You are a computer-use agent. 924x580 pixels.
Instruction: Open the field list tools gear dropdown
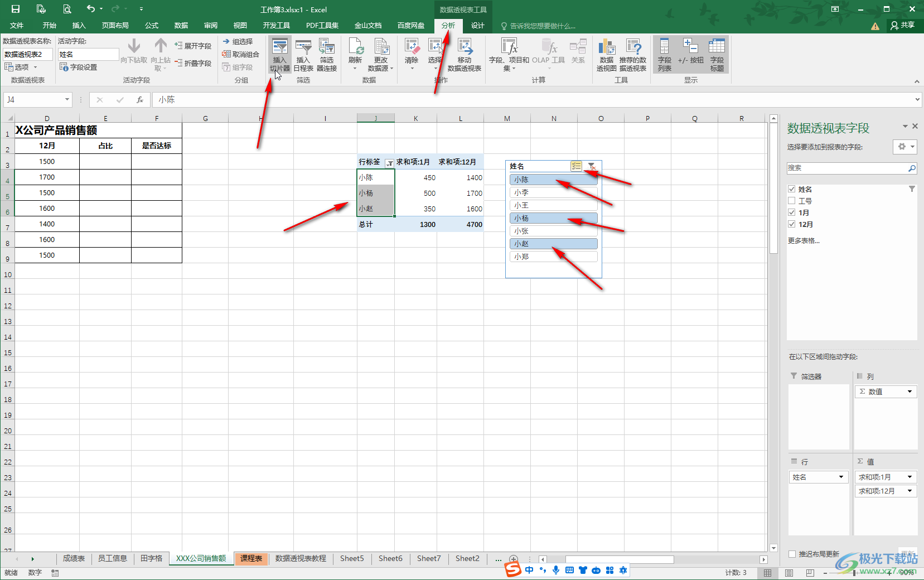coord(906,147)
